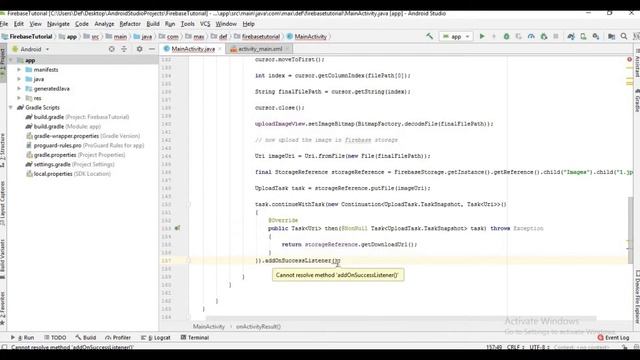Click the editor horizontal scrollbar
This screenshot has width=640, height=360.
point(400,318)
